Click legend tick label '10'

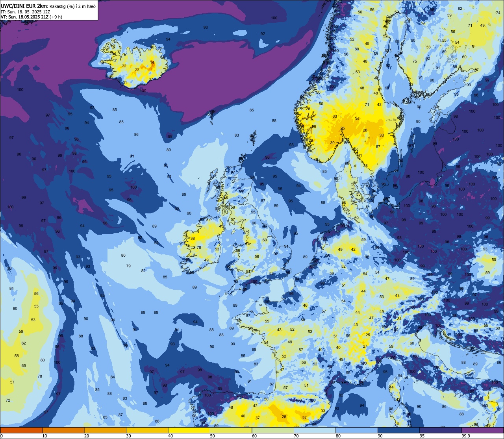coord(44,436)
